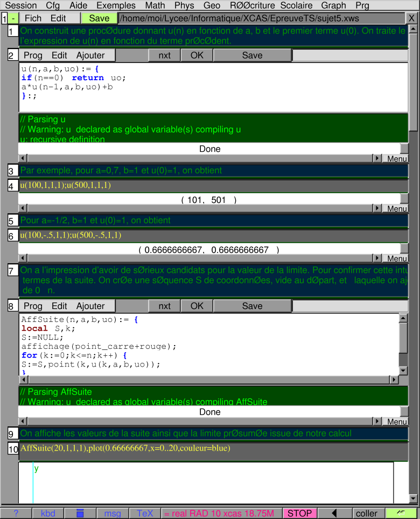This screenshot has height=519, width=420.
Task: Click Save button in level 8 editor
Action: tap(252, 306)
